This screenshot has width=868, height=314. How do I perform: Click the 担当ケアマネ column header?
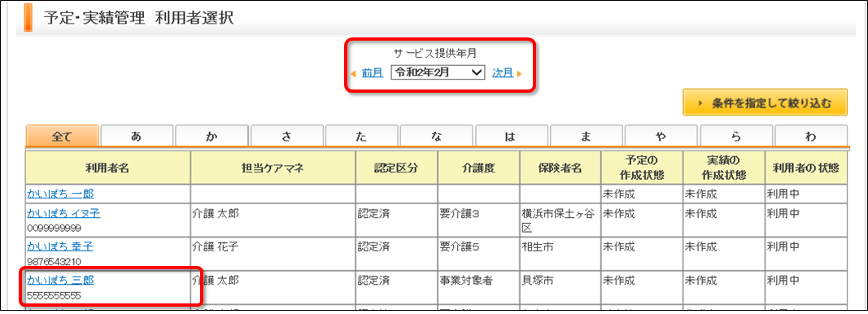[273, 168]
